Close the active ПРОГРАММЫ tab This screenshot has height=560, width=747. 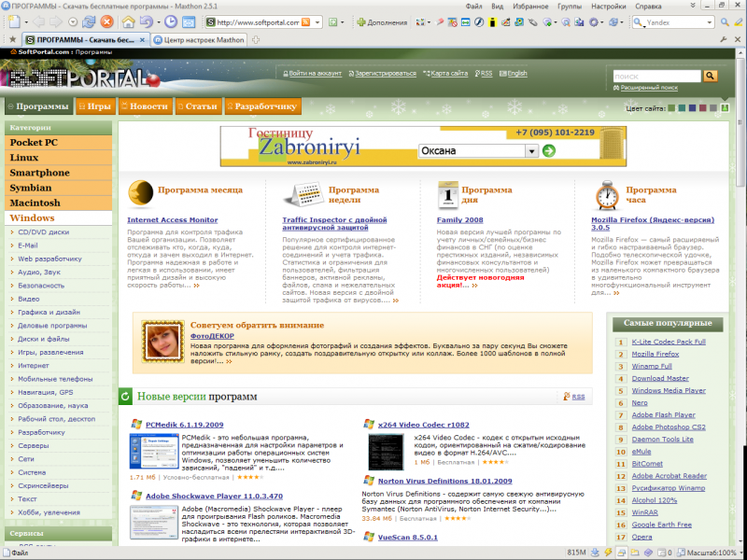pyautogui.click(x=142, y=40)
